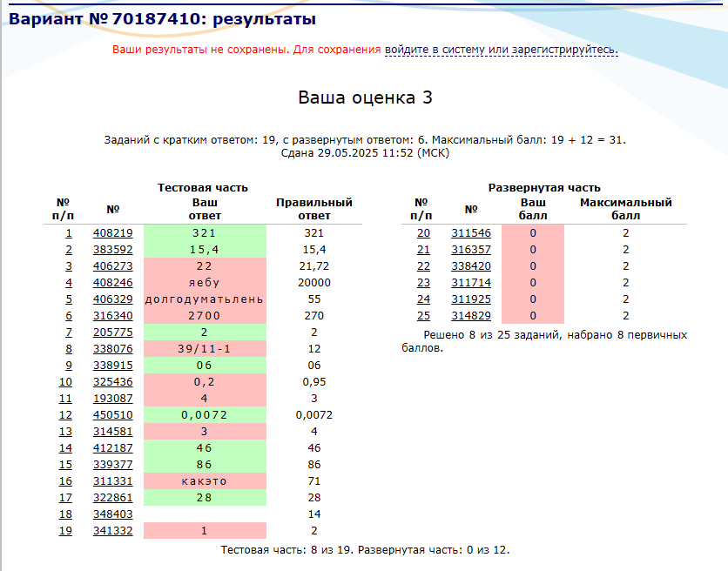Click the "Ваша оценка 3" heading

pos(365,97)
